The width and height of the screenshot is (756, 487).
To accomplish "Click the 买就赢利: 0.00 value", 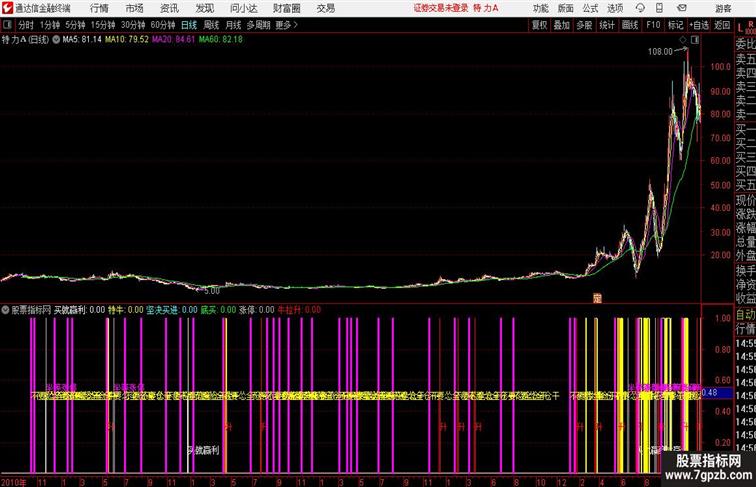I will click(80, 310).
